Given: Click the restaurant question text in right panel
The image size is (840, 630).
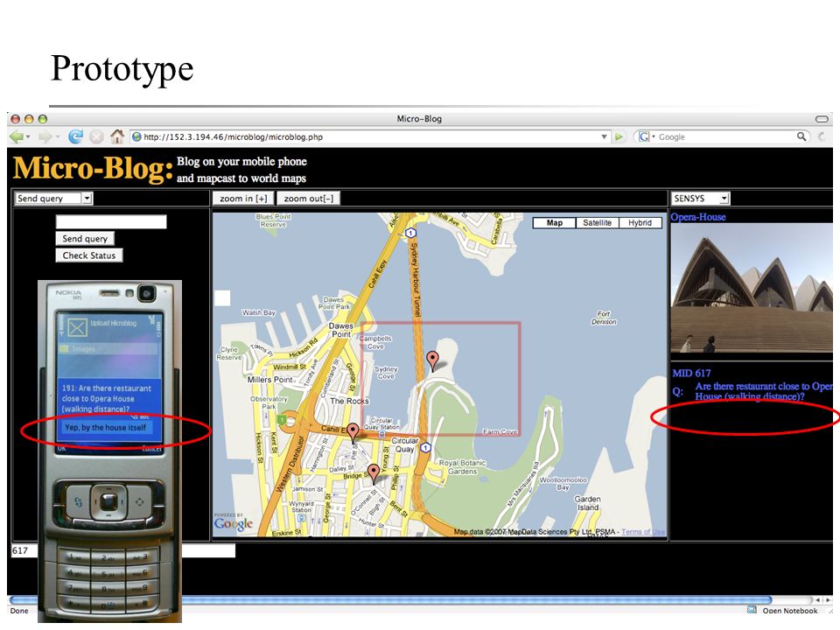Looking at the screenshot, I should [x=764, y=391].
